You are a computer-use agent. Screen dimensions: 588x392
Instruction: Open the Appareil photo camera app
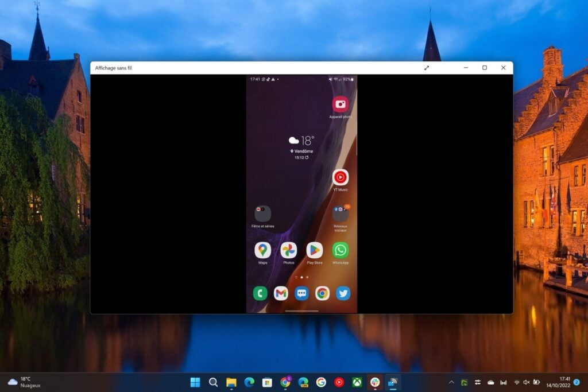pyautogui.click(x=340, y=104)
